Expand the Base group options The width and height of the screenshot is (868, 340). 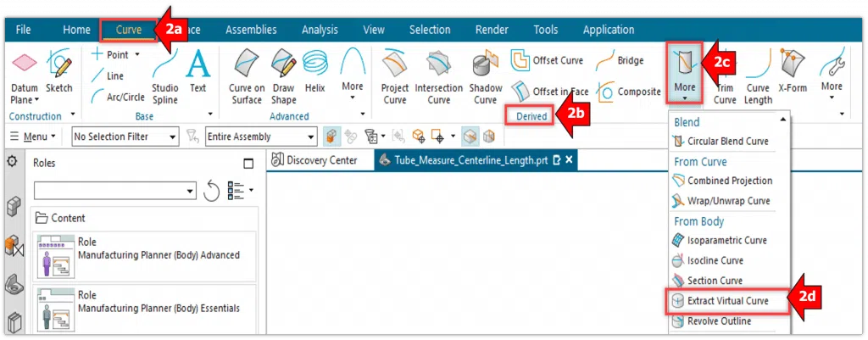click(210, 114)
